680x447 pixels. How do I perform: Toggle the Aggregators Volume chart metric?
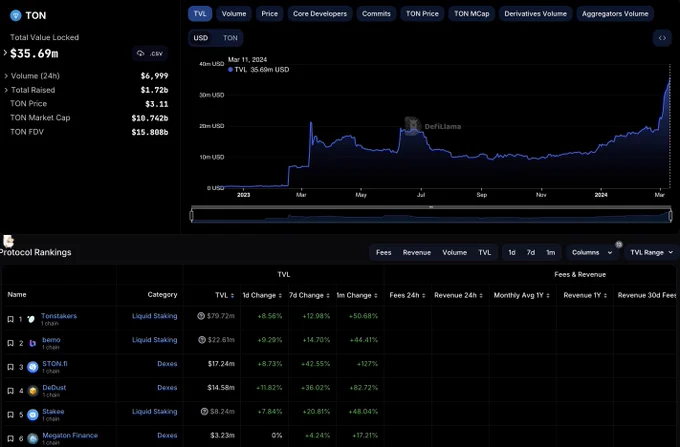pyautogui.click(x=615, y=14)
